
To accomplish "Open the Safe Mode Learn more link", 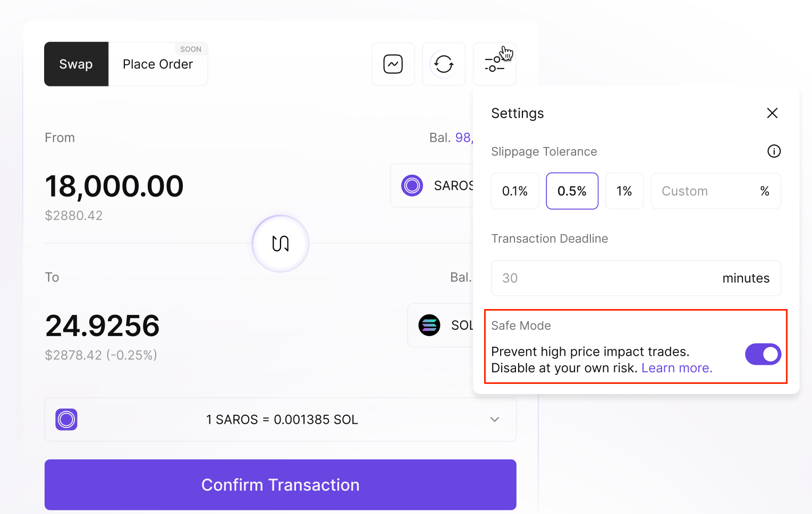I will pyautogui.click(x=676, y=368).
